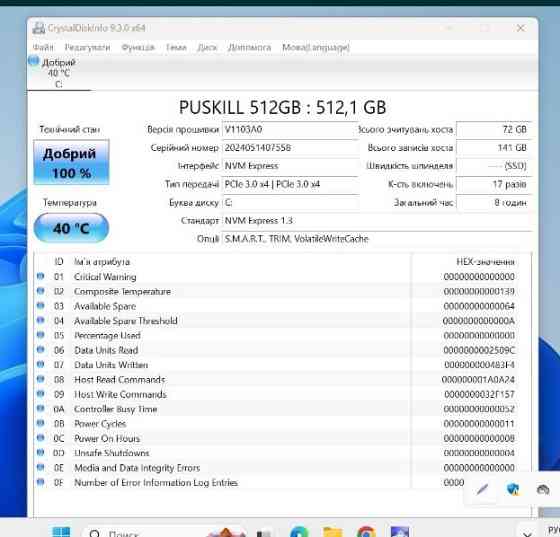The image size is (560, 537).
Task: Open Windows Security shield tray icon
Action: click(x=513, y=489)
